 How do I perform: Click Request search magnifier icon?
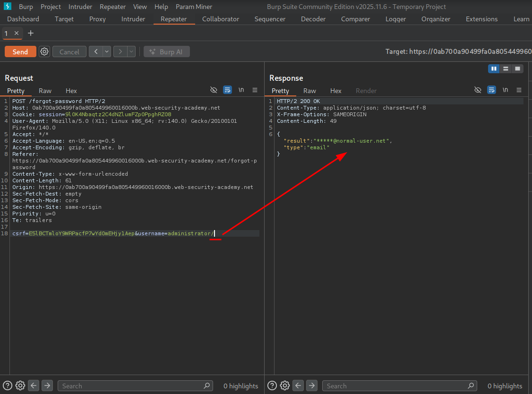click(206, 385)
